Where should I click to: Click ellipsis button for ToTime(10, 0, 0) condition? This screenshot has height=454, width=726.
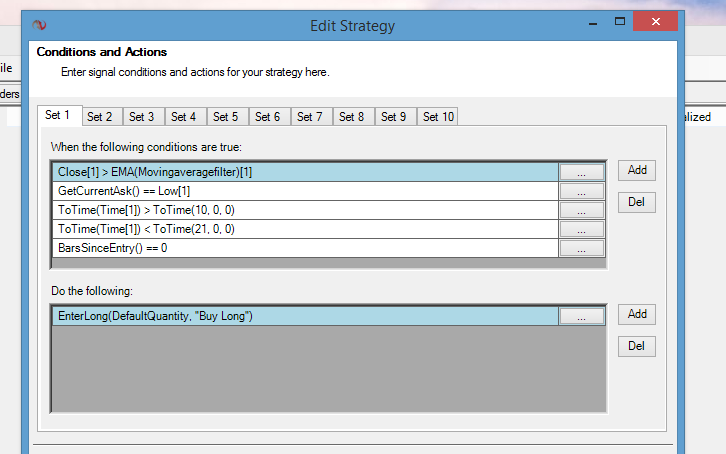tap(581, 210)
